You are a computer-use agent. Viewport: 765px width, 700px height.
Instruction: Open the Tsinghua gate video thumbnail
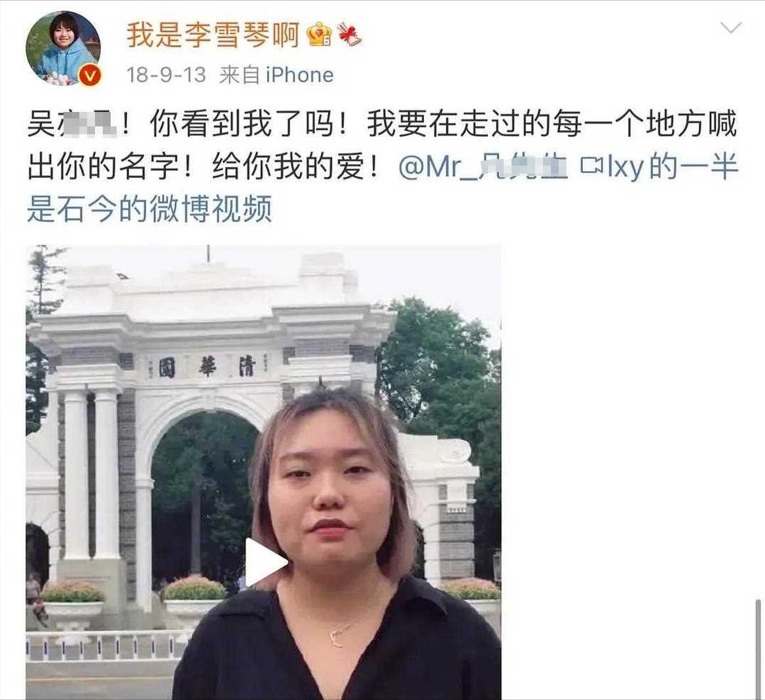pyautogui.click(x=263, y=472)
